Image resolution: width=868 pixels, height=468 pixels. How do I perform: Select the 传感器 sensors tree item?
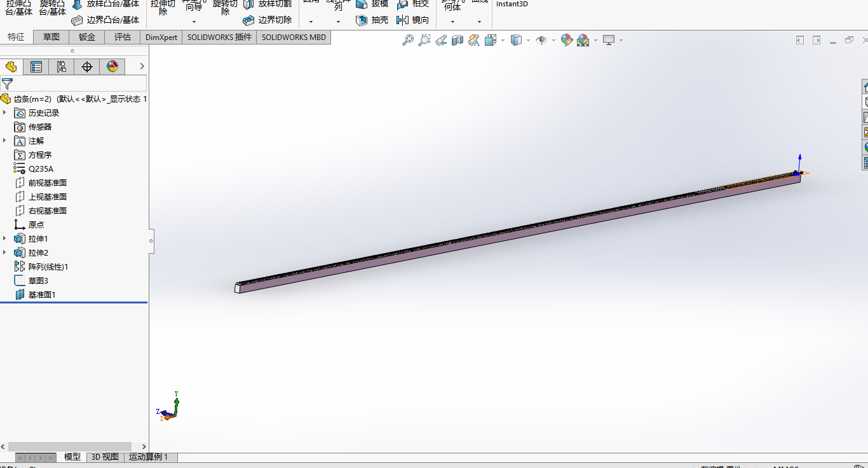tap(33, 127)
